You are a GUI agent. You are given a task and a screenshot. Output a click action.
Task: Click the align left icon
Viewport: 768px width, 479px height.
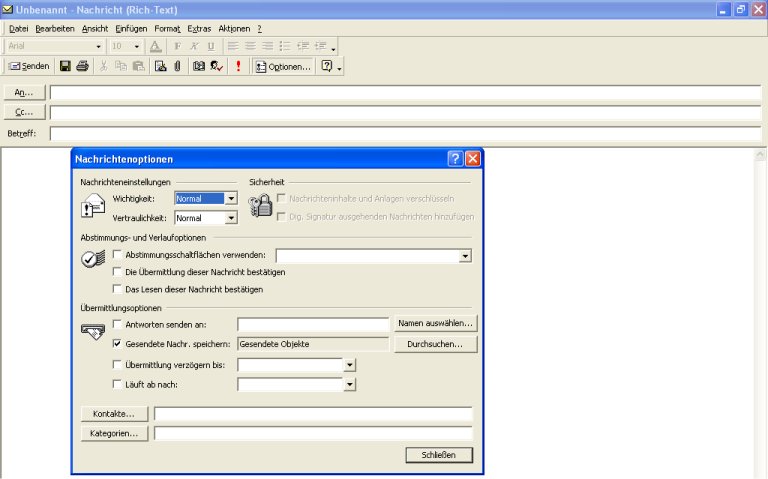(x=233, y=47)
